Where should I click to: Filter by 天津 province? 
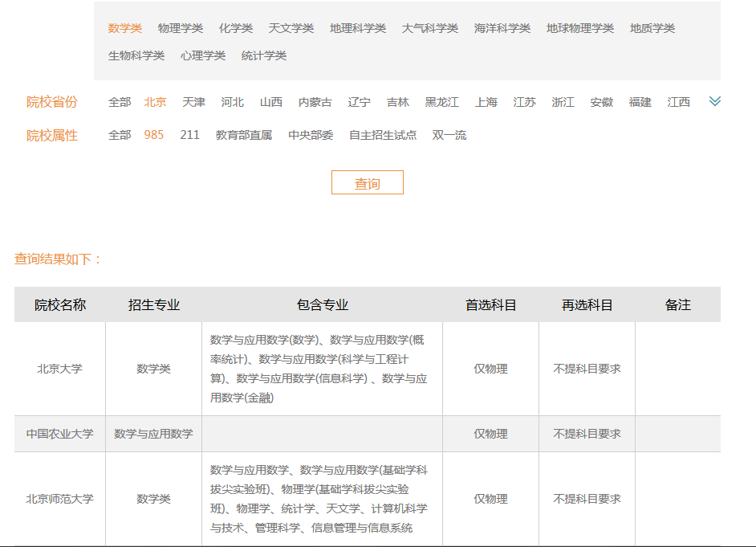(194, 102)
